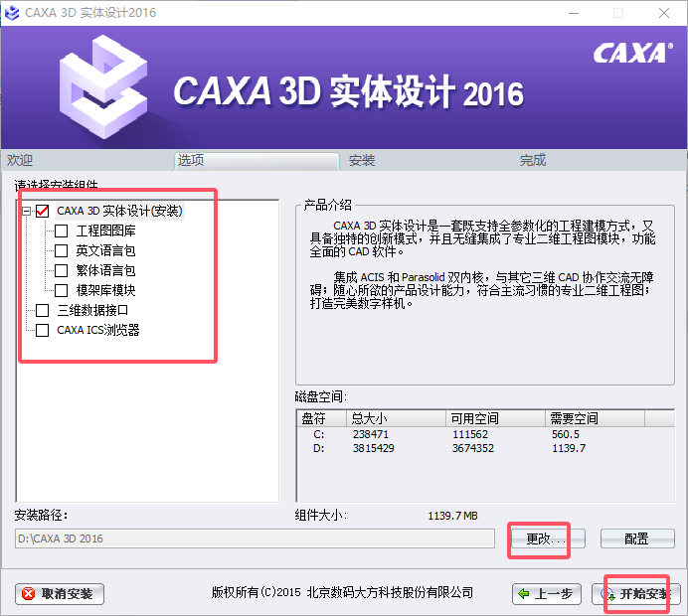Click the red X icon on 取消安装
688x616 pixels.
pos(30,594)
